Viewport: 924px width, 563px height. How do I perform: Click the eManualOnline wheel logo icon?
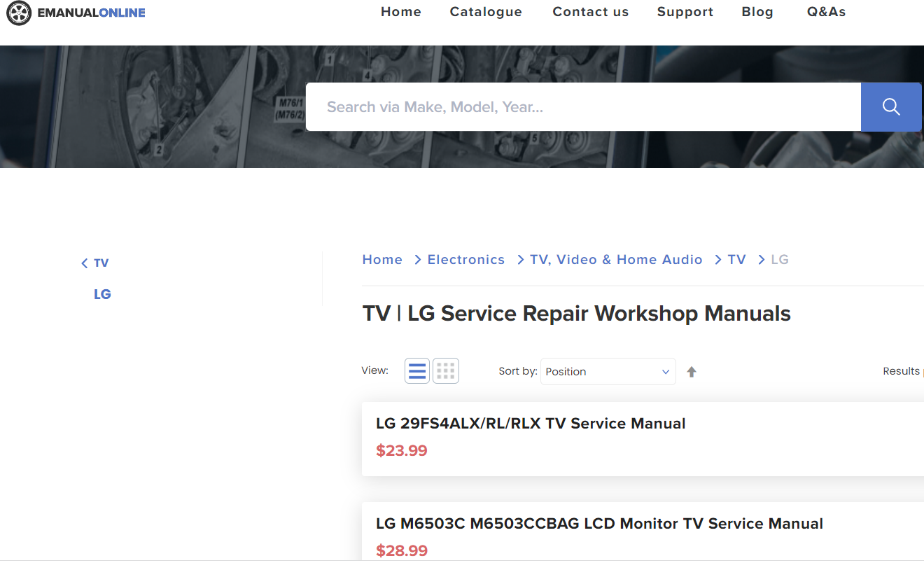click(x=19, y=13)
